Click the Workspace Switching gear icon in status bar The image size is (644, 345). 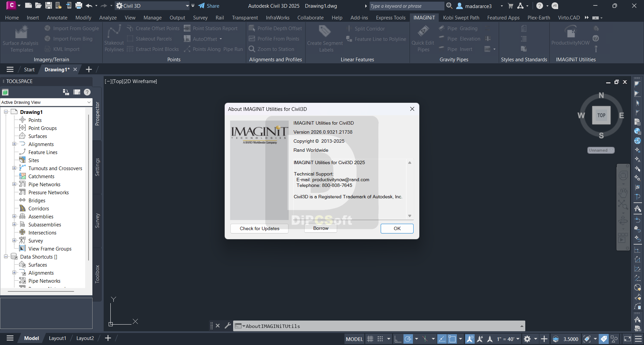527,339
